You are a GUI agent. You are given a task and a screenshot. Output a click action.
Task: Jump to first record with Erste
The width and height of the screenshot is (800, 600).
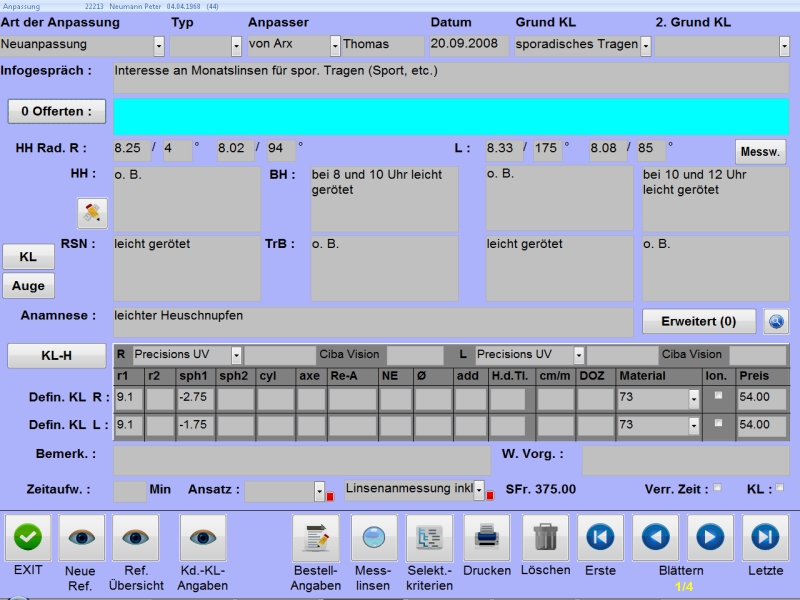pos(601,537)
